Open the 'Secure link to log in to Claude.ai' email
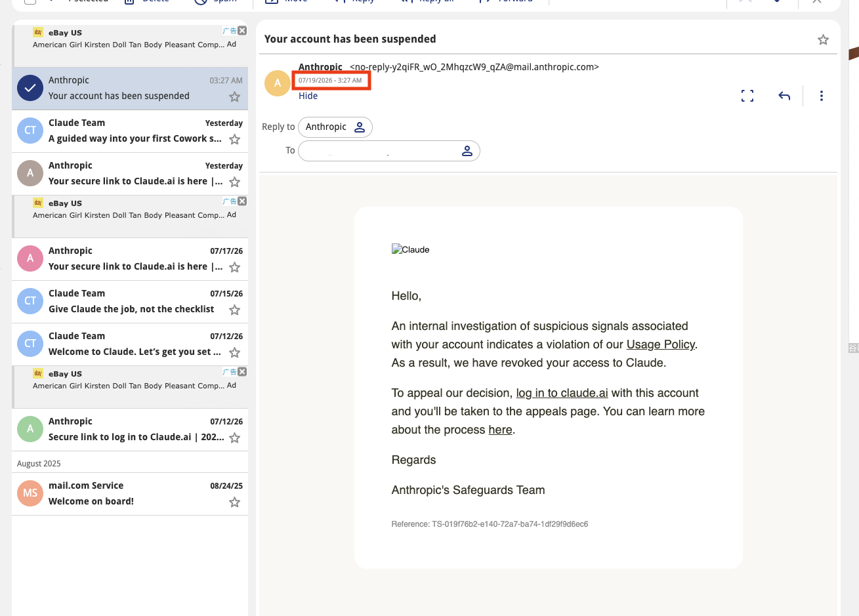Screen dimensions: 859x616 [x=130, y=430]
